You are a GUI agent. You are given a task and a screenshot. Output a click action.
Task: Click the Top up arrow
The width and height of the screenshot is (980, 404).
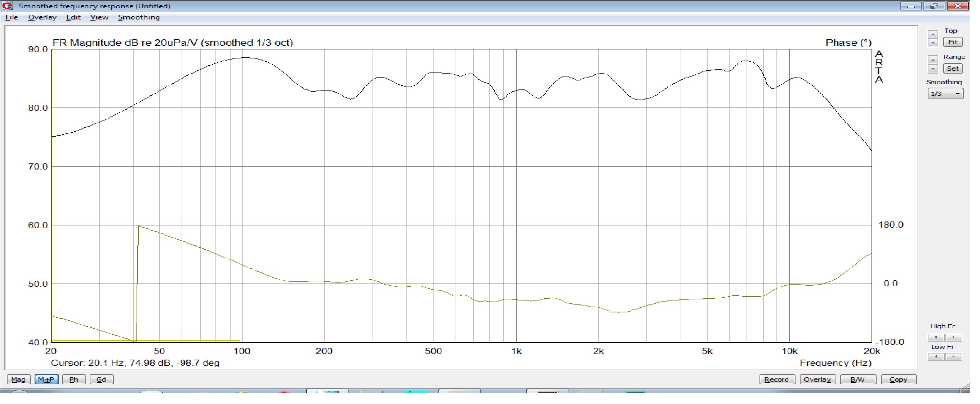pos(932,35)
